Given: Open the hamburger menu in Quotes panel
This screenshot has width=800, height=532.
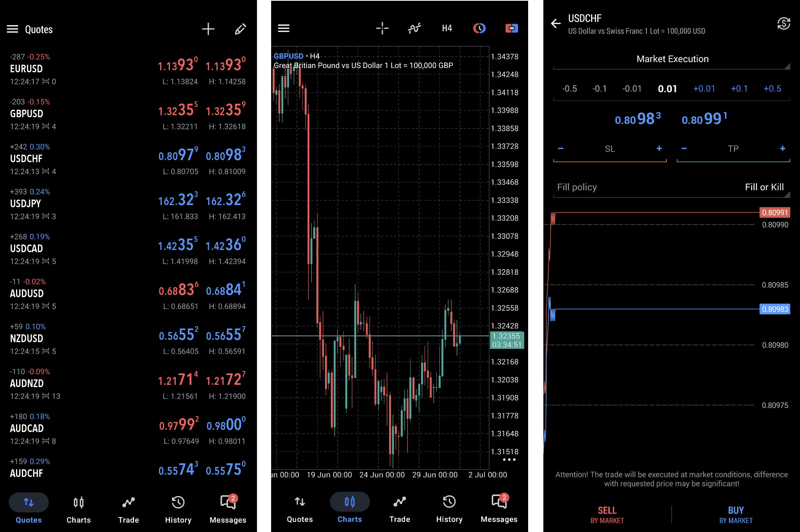Looking at the screenshot, I should pos(12,29).
